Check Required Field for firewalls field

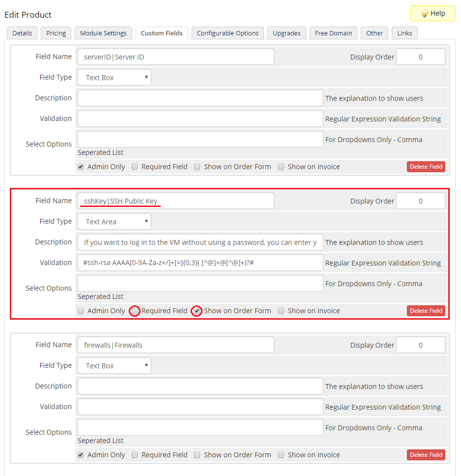point(135,455)
